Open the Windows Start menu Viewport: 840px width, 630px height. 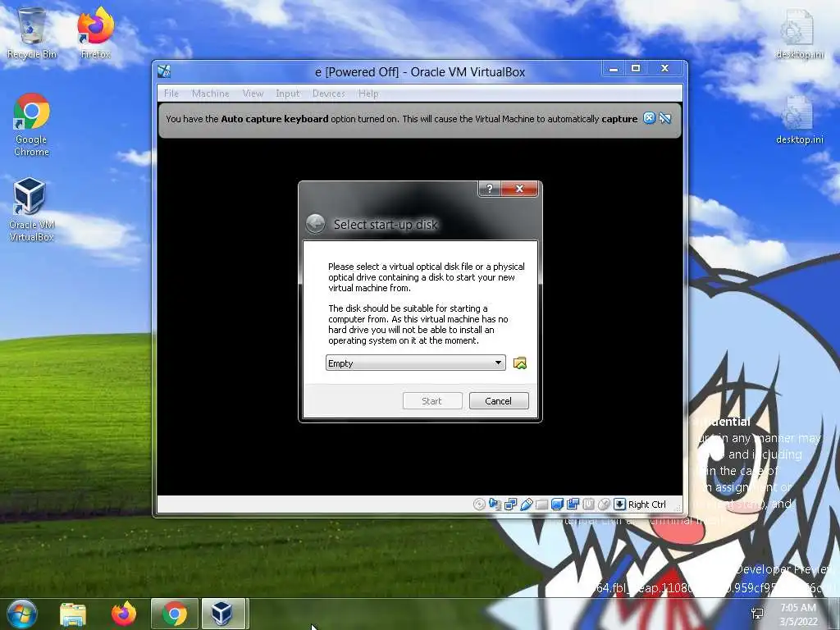21,614
